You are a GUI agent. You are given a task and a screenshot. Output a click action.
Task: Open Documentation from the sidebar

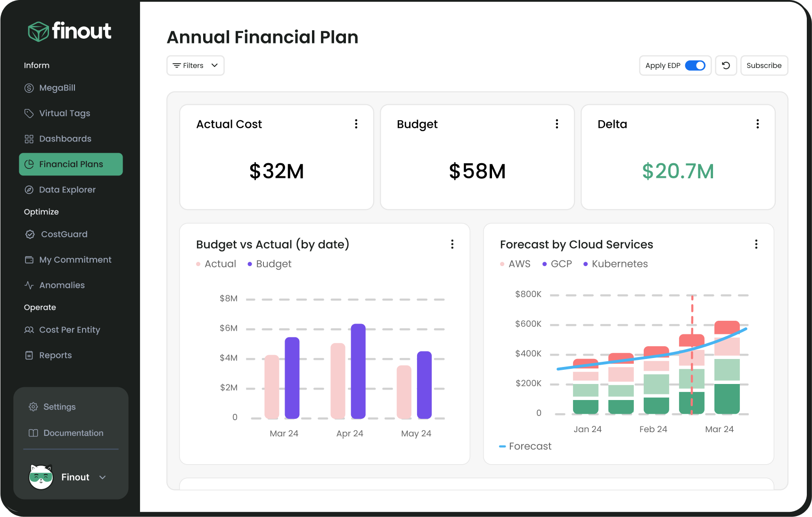point(72,433)
